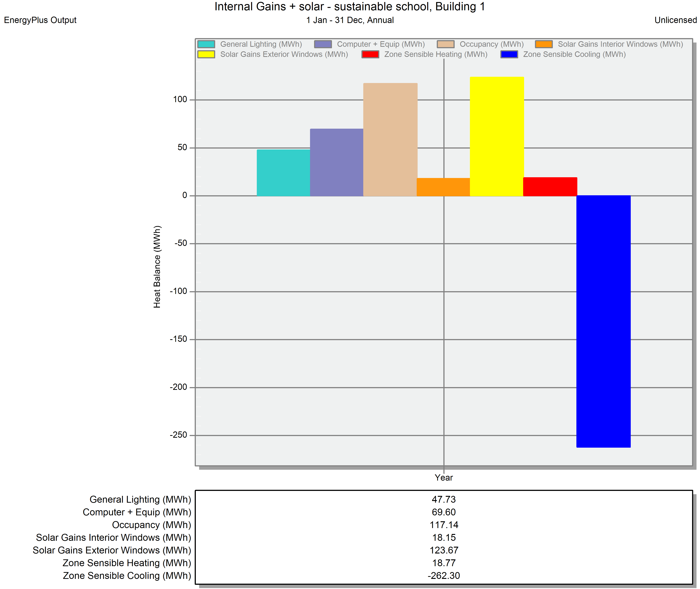This screenshot has height=589, width=700.
Task: Click the date range 1 Jan - 31 Dec, Annual
Action: [350, 20]
